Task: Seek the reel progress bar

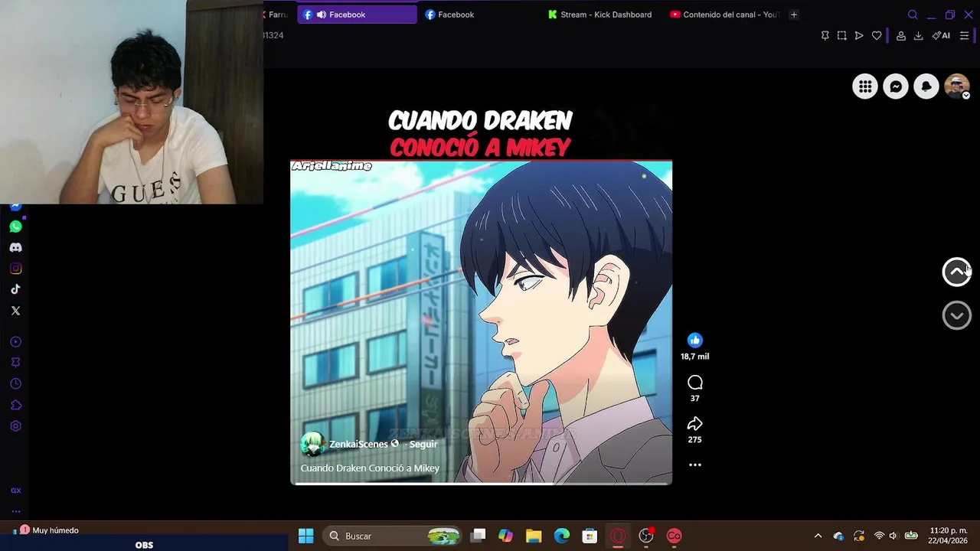Action: point(481,483)
